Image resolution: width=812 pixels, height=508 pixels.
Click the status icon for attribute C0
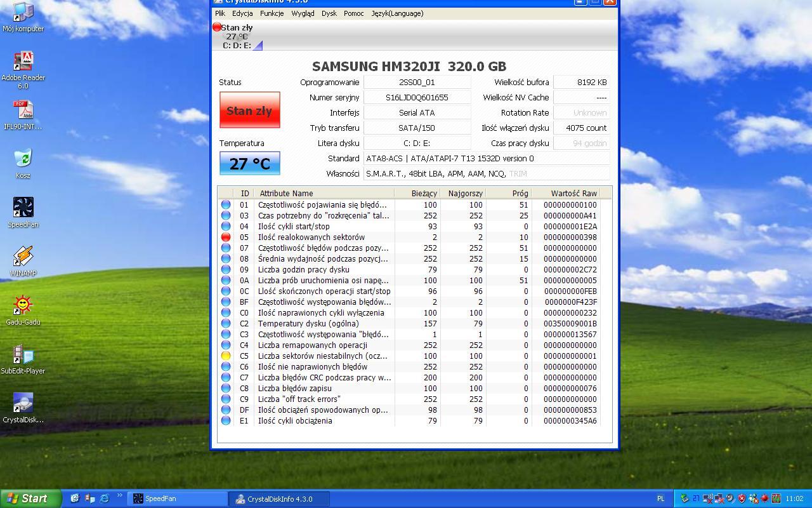[x=226, y=313]
